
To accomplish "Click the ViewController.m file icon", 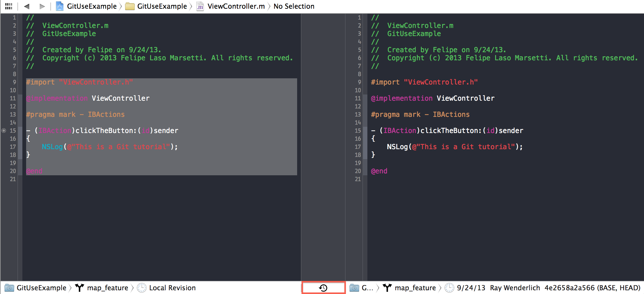I will (200, 6).
